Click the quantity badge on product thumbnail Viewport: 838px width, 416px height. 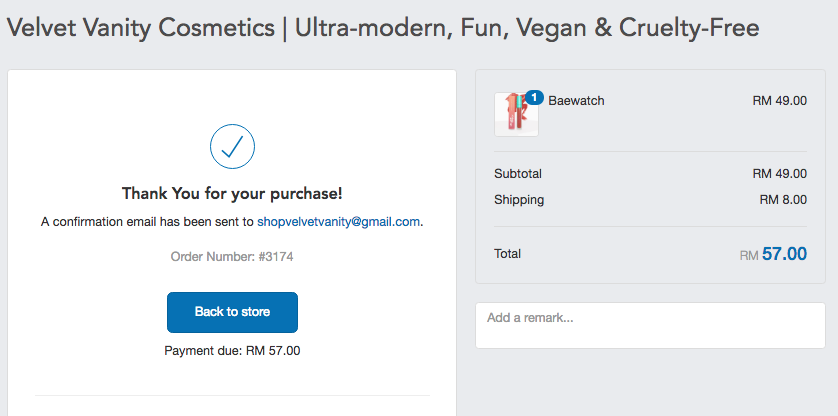(x=534, y=98)
